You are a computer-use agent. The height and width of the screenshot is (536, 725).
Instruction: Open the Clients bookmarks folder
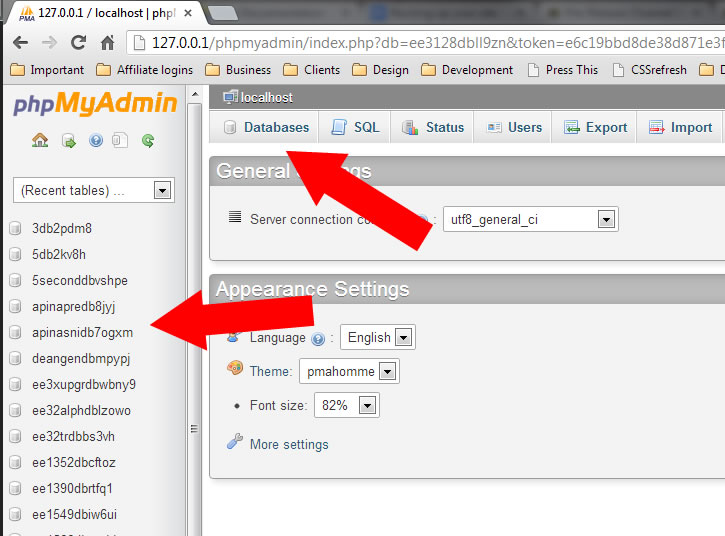[x=312, y=70]
